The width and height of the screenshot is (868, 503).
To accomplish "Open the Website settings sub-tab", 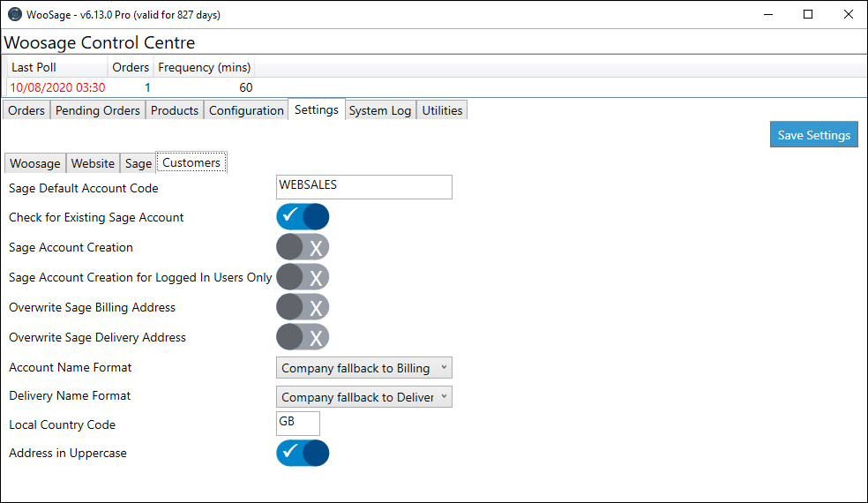I will click(93, 163).
